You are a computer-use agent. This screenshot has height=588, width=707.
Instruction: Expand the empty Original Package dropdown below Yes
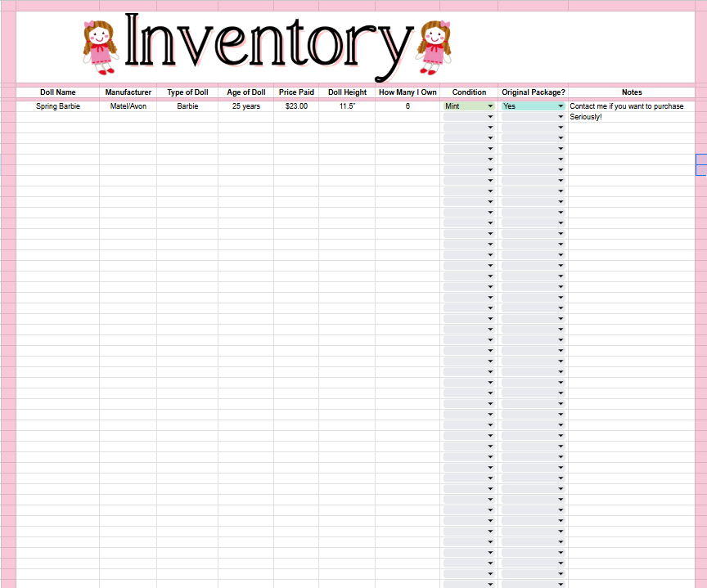tap(533, 117)
